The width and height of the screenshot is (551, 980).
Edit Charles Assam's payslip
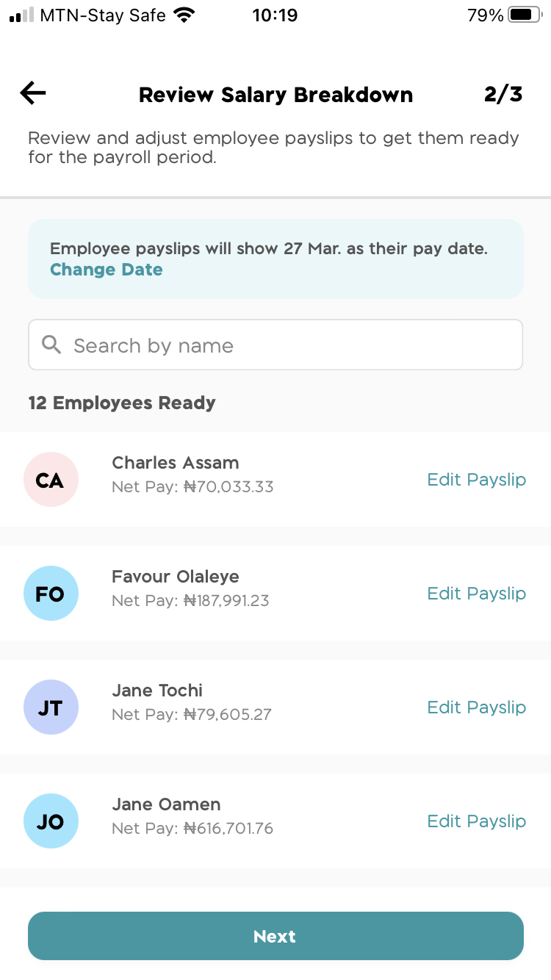click(476, 479)
